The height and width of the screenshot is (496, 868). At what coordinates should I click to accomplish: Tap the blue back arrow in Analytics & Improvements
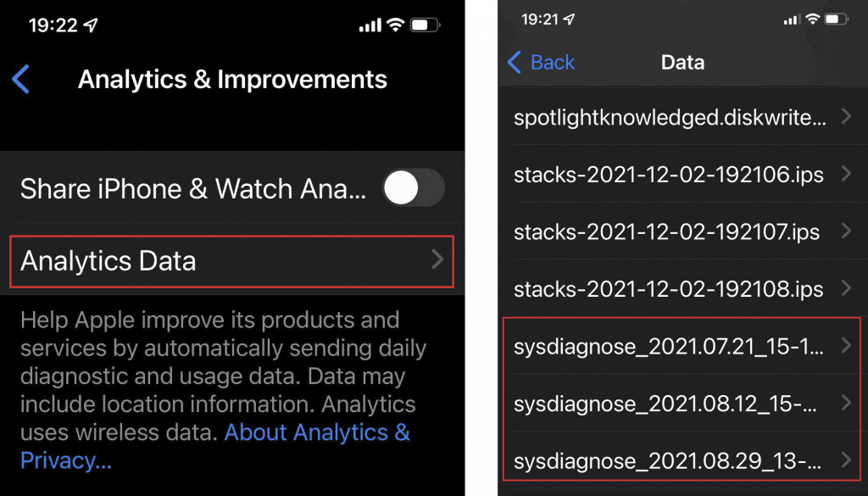[x=21, y=80]
